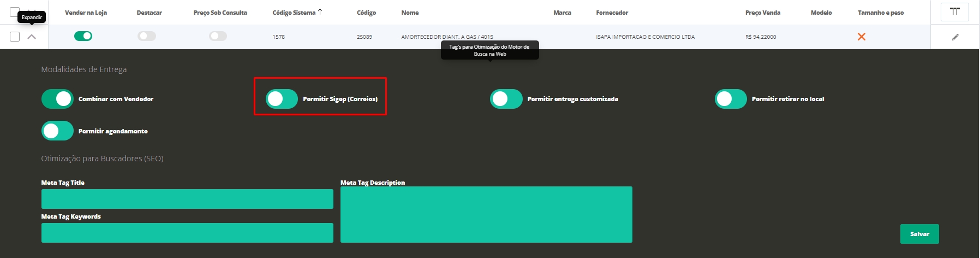Switch on Permitir entrega customizada
Viewport: 980px width, 258px height.
[x=506, y=99]
